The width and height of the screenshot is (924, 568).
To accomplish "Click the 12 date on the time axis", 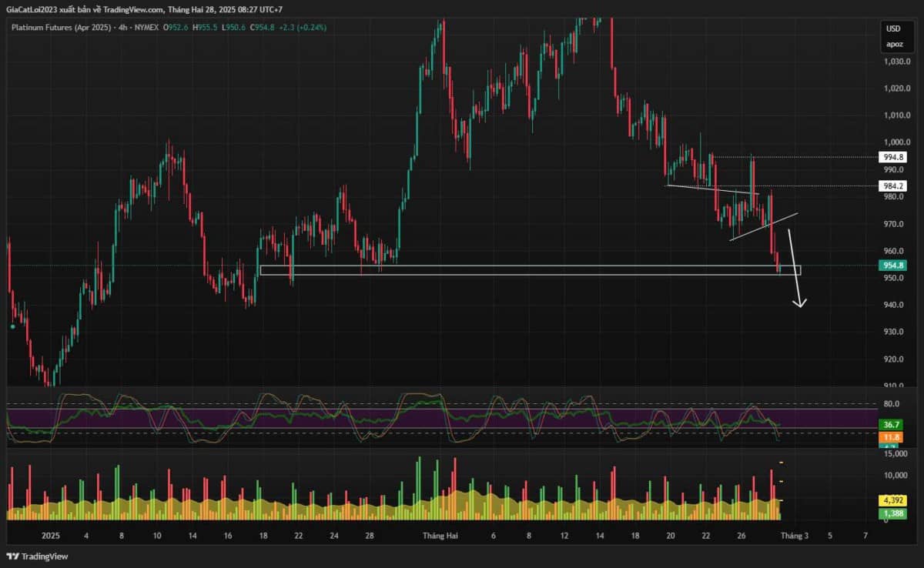I will pyautogui.click(x=564, y=536).
